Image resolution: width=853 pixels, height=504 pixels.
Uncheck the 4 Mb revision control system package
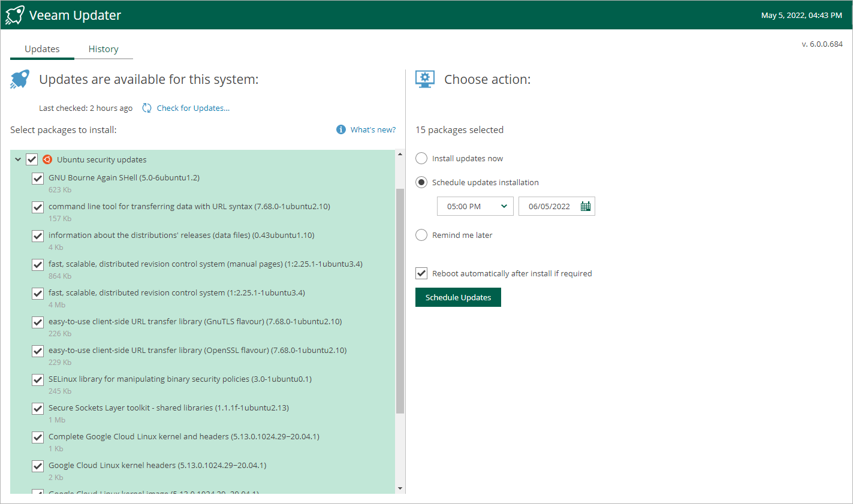pyautogui.click(x=38, y=294)
